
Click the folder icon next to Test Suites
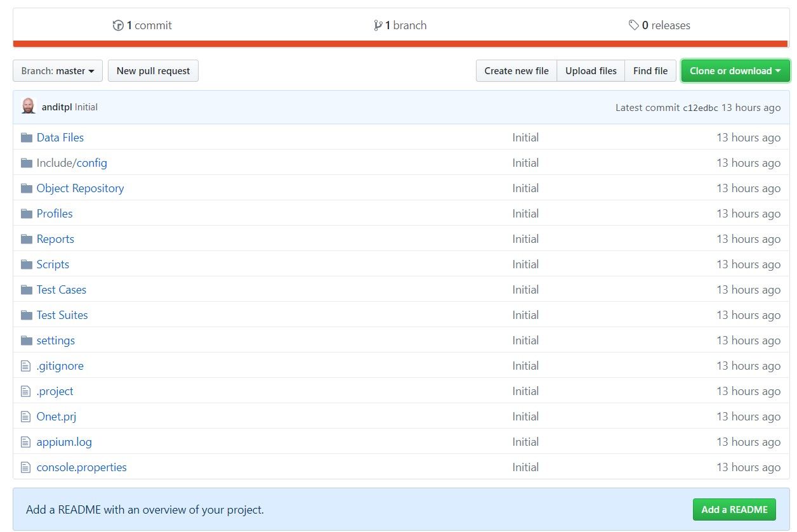(26, 315)
